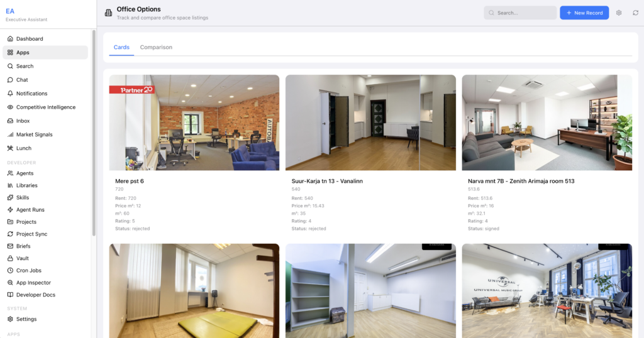This screenshot has height=338, width=644.
Task: Open the Cron Jobs clock icon
Action: tap(10, 271)
